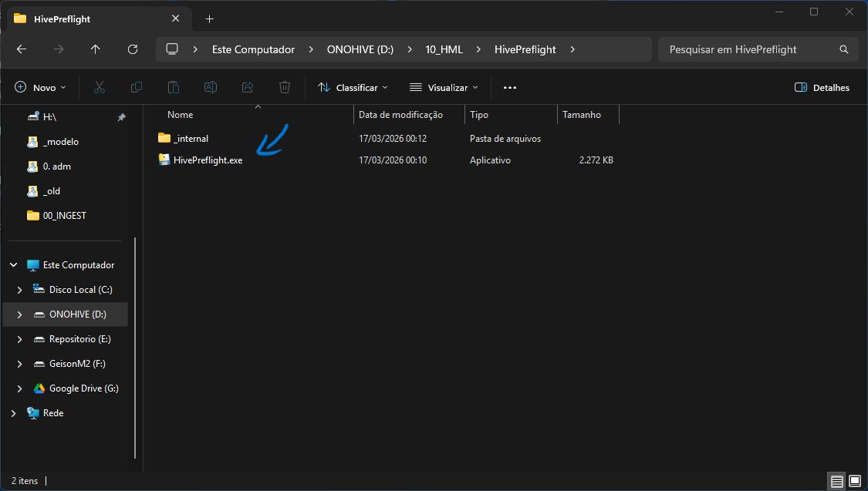The height and width of the screenshot is (491, 868).
Task: Click the search magnifier icon
Action: click(843, 49)
